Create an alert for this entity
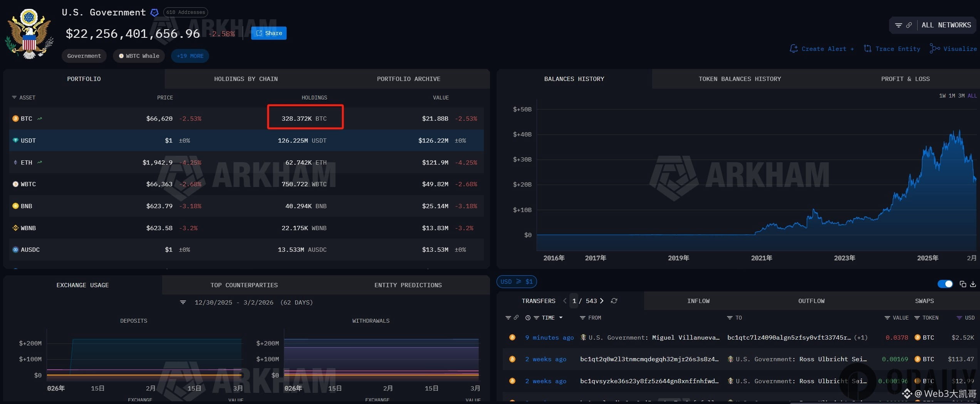 coord(822,49)
